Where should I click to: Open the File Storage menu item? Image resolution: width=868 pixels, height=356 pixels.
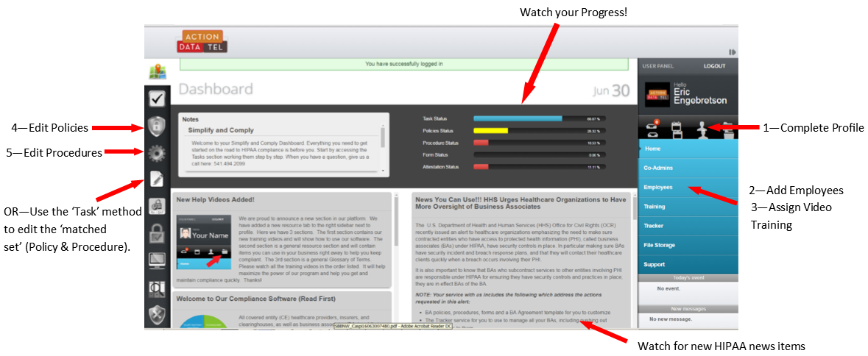tap(688, 245)
